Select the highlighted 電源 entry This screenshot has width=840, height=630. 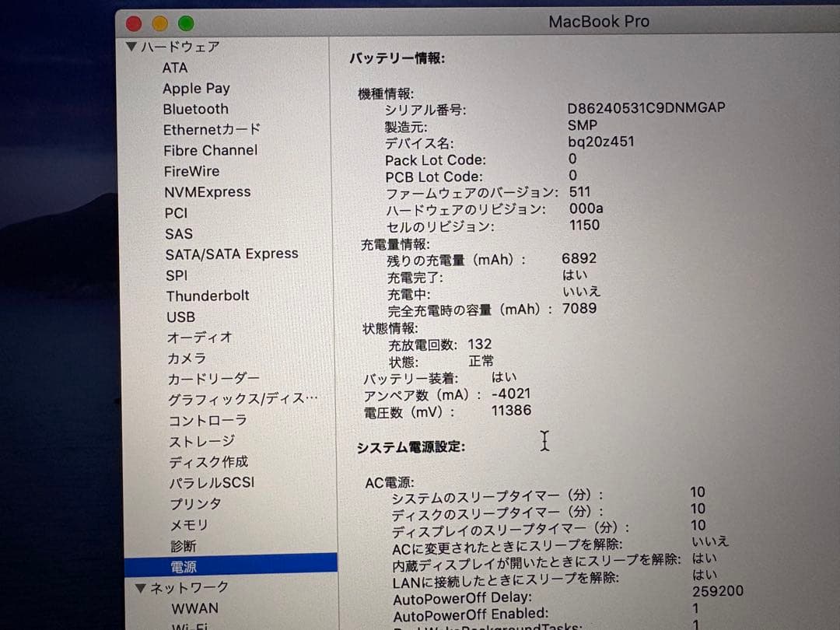[231, 566]
